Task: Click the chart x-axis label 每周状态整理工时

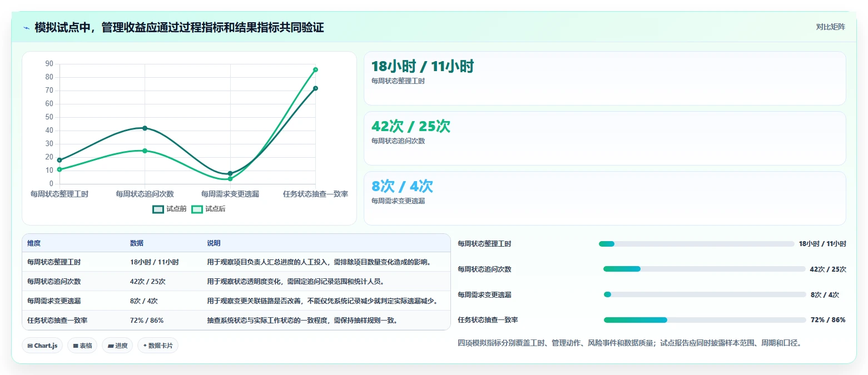Action: pyautogui.click(x=59, y=194)
